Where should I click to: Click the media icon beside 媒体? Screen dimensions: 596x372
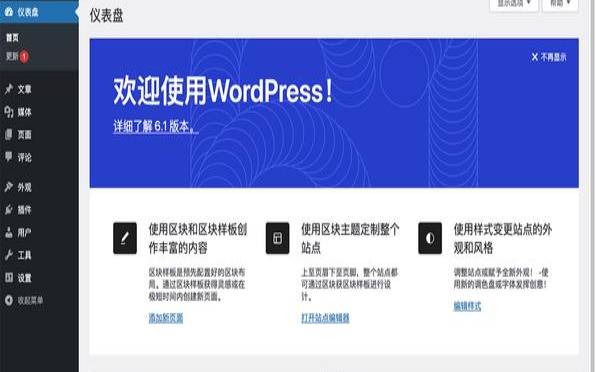tap(9, 112)
